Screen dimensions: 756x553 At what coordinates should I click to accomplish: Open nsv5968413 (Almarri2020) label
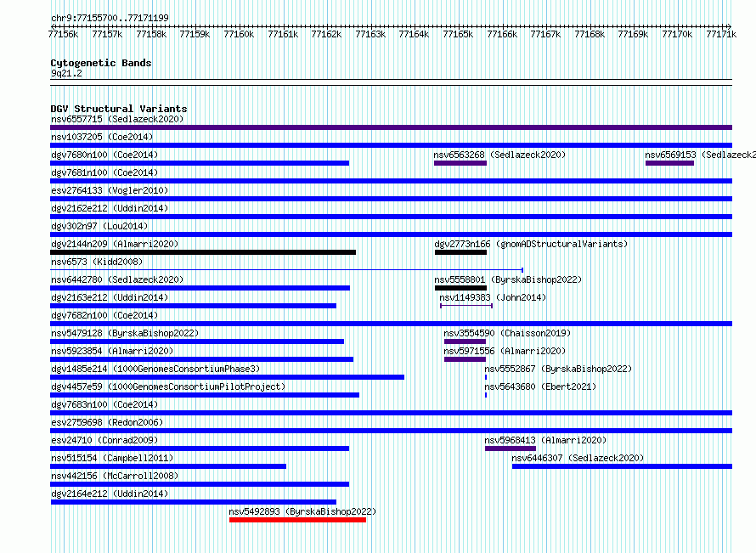(546, 440)
